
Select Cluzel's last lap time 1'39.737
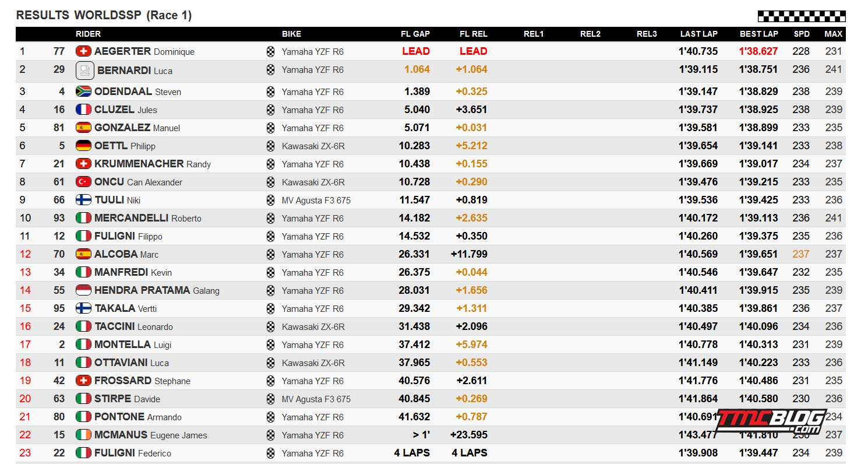(x=698, y=110)
